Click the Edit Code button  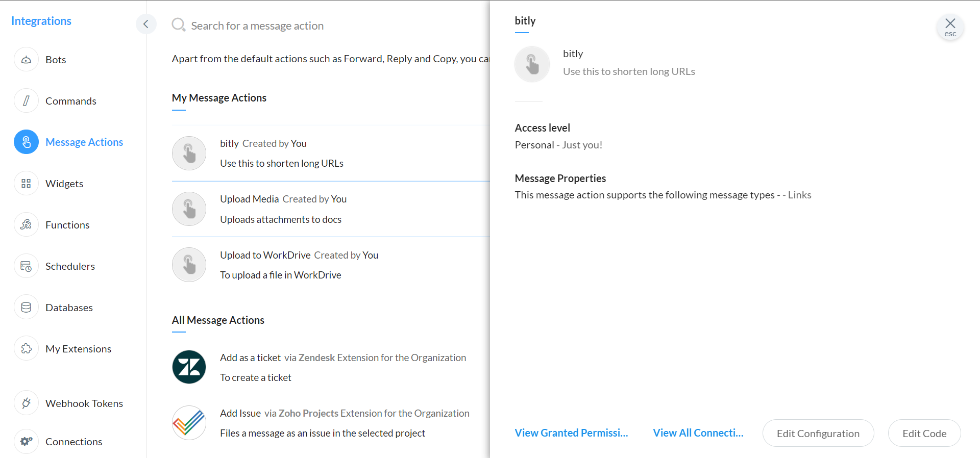pos(924,434)
